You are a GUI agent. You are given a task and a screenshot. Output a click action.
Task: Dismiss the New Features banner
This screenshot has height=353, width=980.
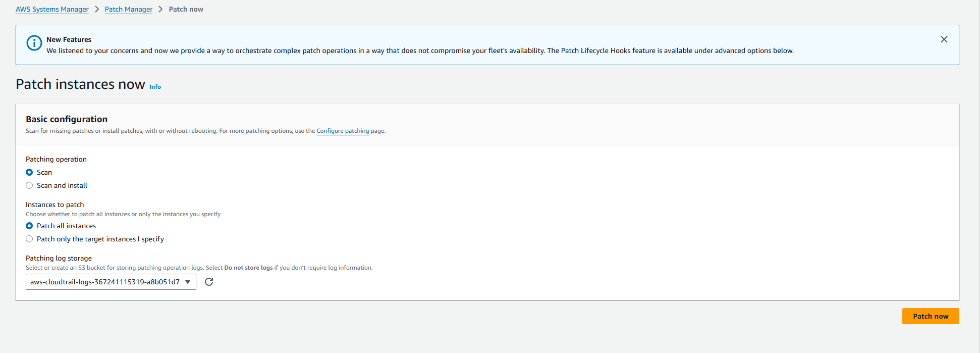944,39
